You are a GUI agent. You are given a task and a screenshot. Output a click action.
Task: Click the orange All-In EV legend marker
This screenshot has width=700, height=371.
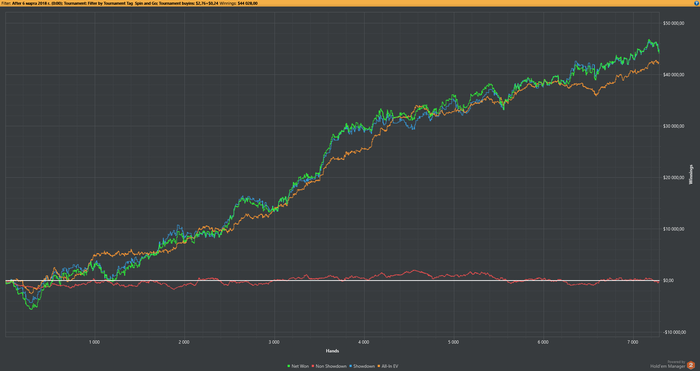point(379,366)
